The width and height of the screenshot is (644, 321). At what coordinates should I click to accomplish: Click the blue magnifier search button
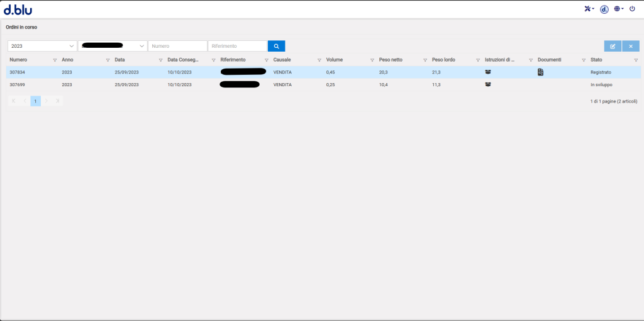[x=276, y=46]
